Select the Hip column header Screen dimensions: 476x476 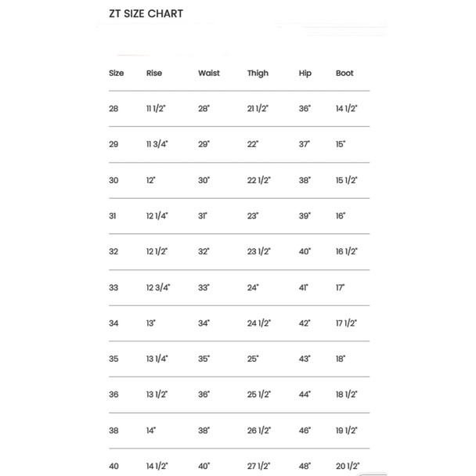pyautogui.click(x=305, y=74)
